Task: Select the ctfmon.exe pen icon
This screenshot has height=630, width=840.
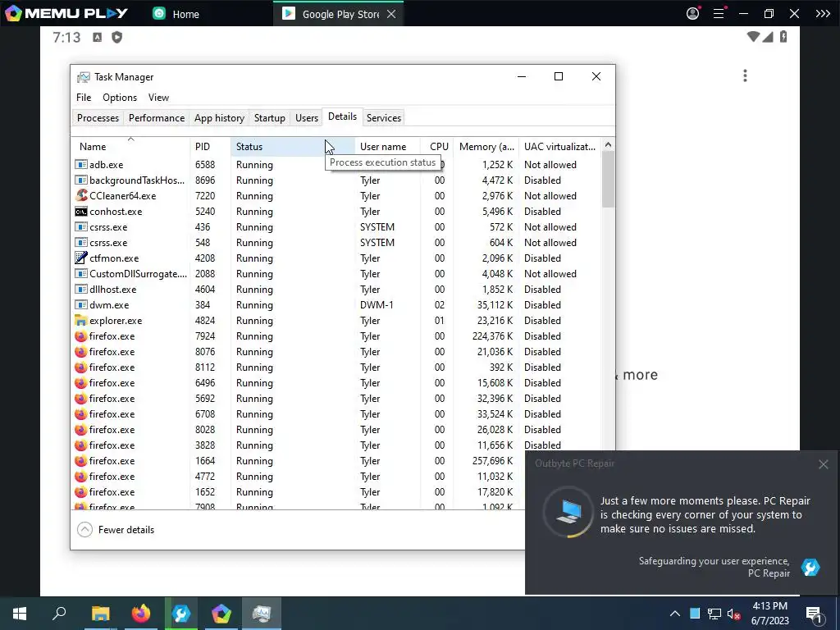Action: tap(81, 258)
